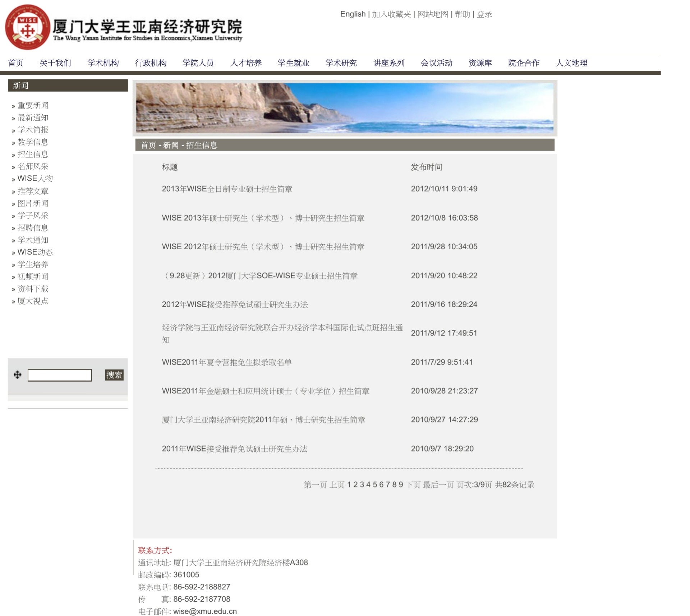Image resolution: width=690 pixels, height=616 pixels.
Task: Switch to English version link
Action: tap(353, 14)
